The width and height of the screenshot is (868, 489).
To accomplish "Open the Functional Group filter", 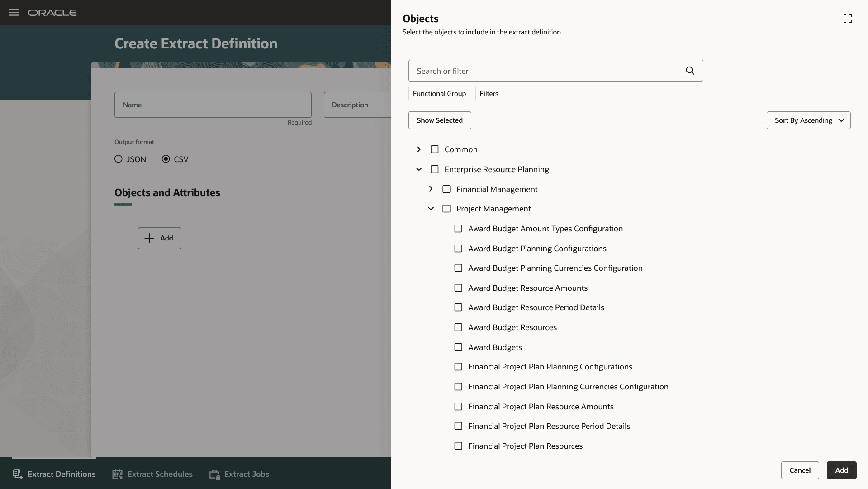I will pyautogui.click(x=439, y=94).
